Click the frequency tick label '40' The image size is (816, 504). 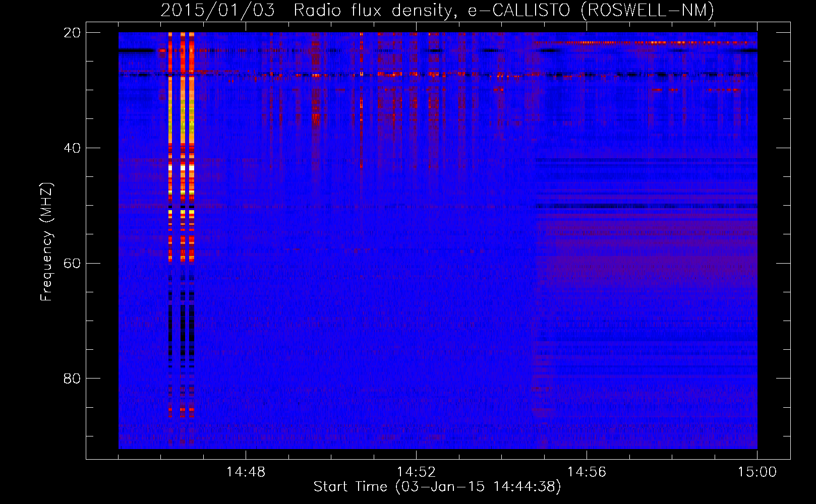tap(72, 148)
